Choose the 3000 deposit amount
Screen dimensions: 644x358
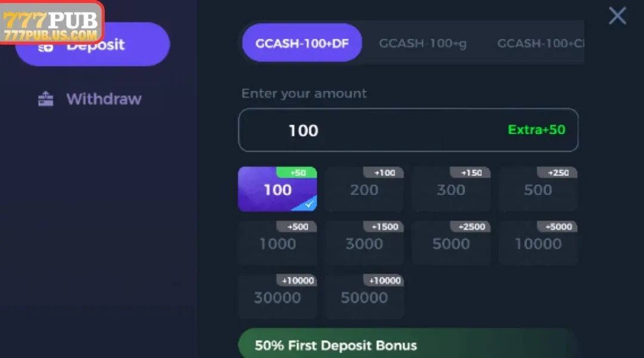(x=364, y=243)
